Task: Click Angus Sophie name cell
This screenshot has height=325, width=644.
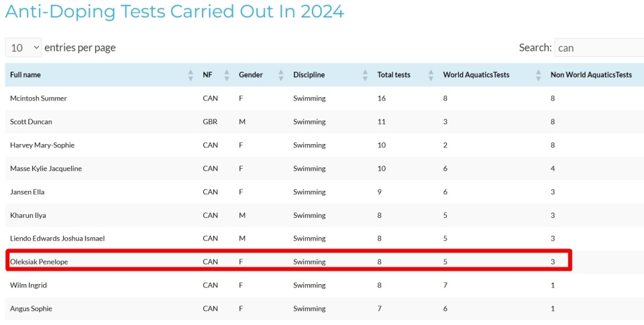Action: tap(32, 309)
